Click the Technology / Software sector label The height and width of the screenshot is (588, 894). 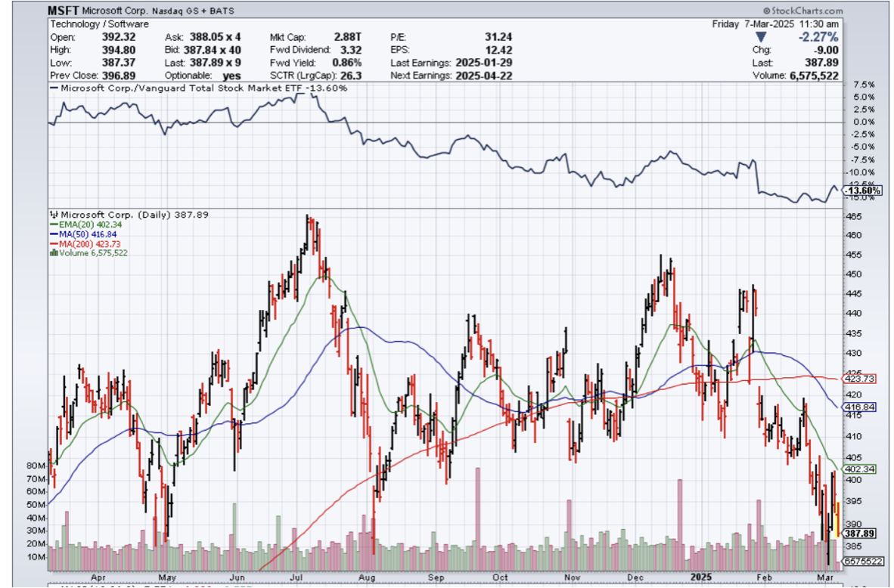coord(99,24)
